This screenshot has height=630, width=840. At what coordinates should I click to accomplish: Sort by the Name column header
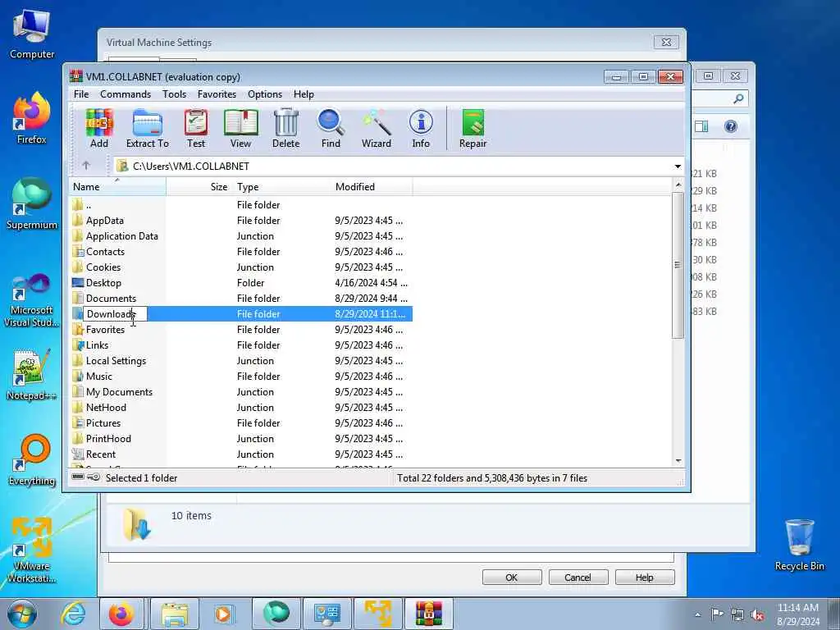tap(118, 187)
